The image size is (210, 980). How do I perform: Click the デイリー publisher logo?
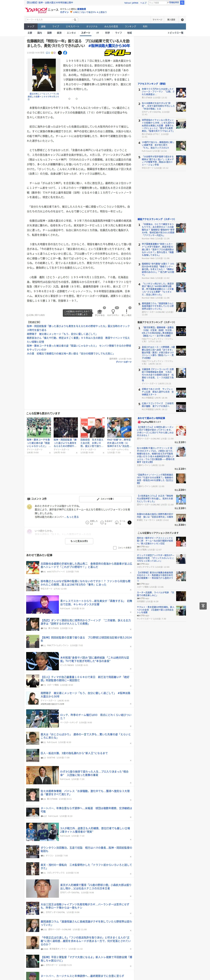(118, 53)
